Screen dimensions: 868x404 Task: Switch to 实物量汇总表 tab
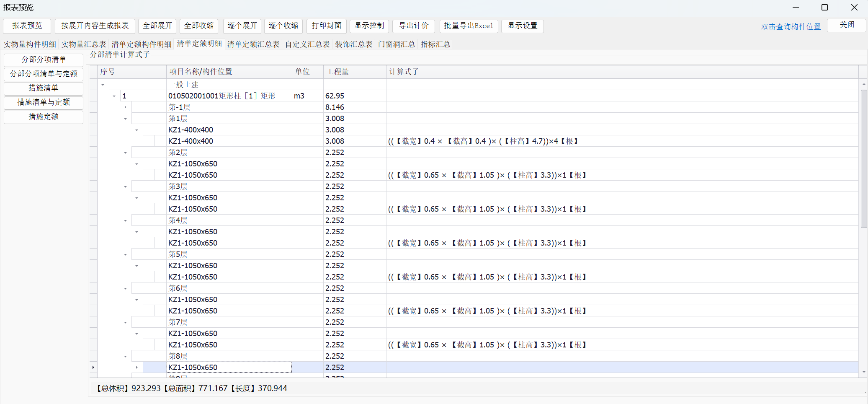point(83,44)
